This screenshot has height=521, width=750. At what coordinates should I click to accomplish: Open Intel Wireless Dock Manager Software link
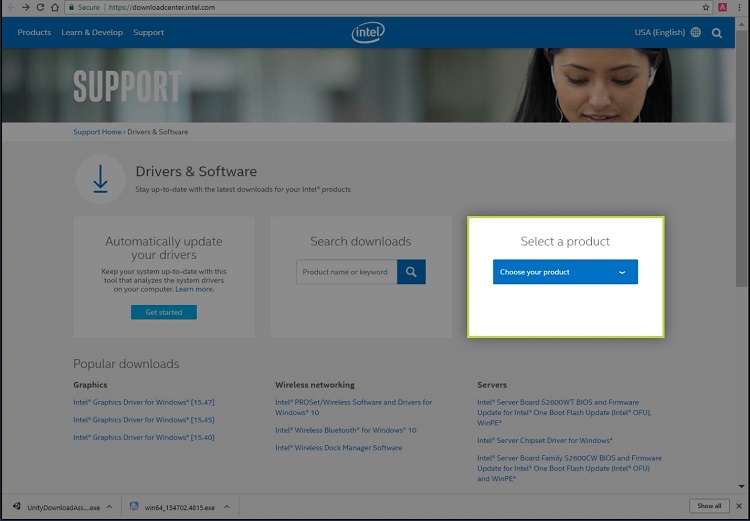[338, 447]
